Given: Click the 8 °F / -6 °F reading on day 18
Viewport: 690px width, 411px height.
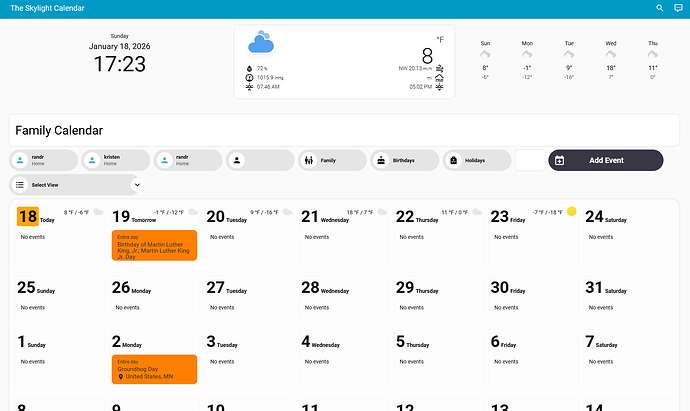Looking at the screenshot, I should tap(76, 213).
